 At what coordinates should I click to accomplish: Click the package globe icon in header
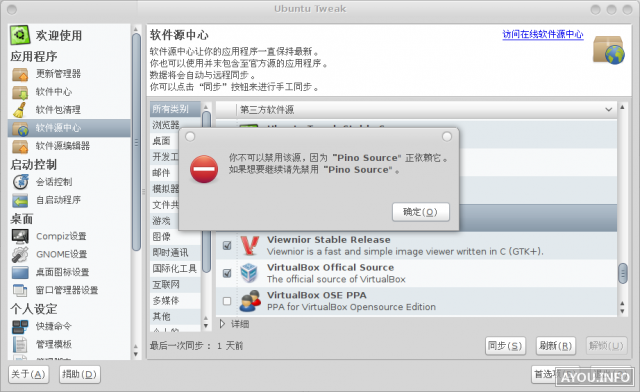click(x=609, y=50)
